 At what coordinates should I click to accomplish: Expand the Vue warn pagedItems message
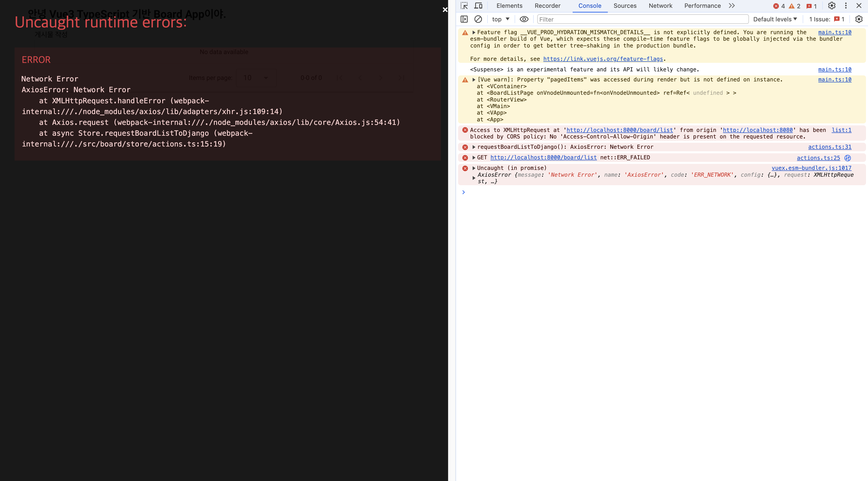click(x=474, y=80)
